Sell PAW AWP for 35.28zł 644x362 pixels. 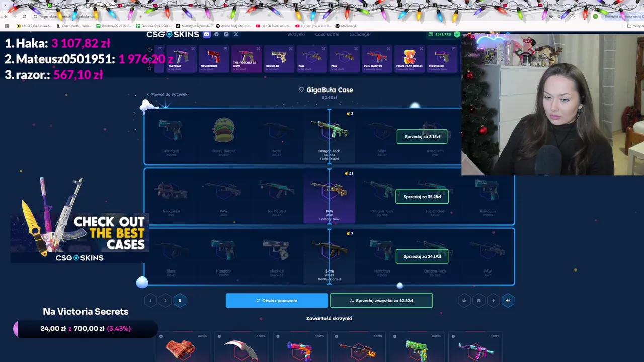tap(422, 197)
